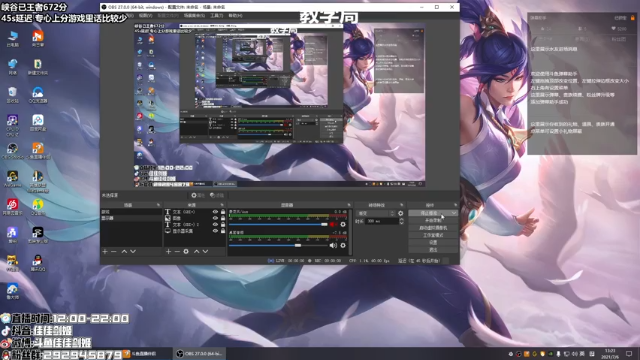
Task: Move selected source up with arrow icon
Action: pos(196,251)
